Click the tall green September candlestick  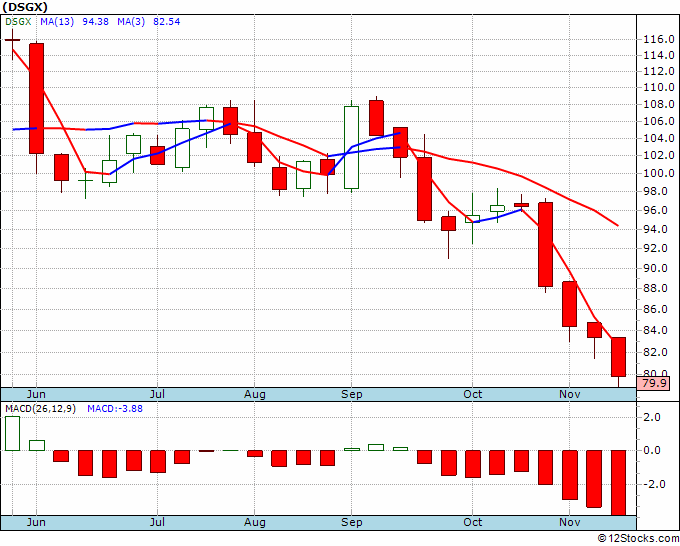tap(351, 147)
